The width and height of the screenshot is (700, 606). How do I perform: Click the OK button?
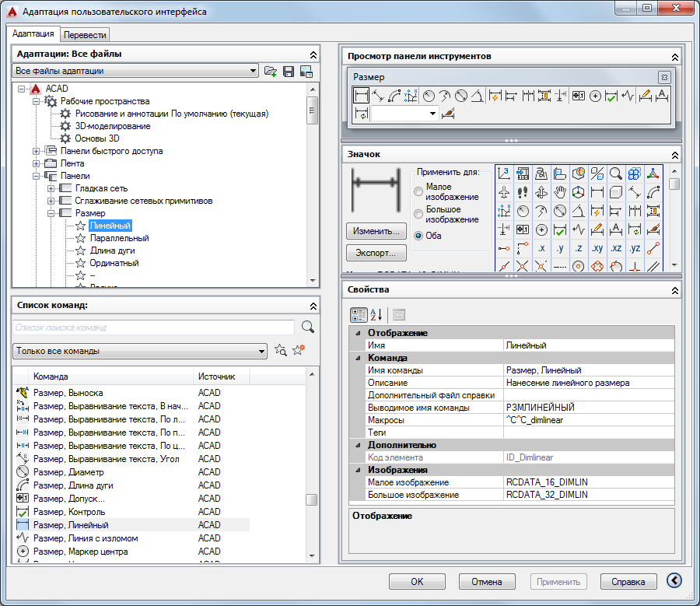[x=417, y=581]
